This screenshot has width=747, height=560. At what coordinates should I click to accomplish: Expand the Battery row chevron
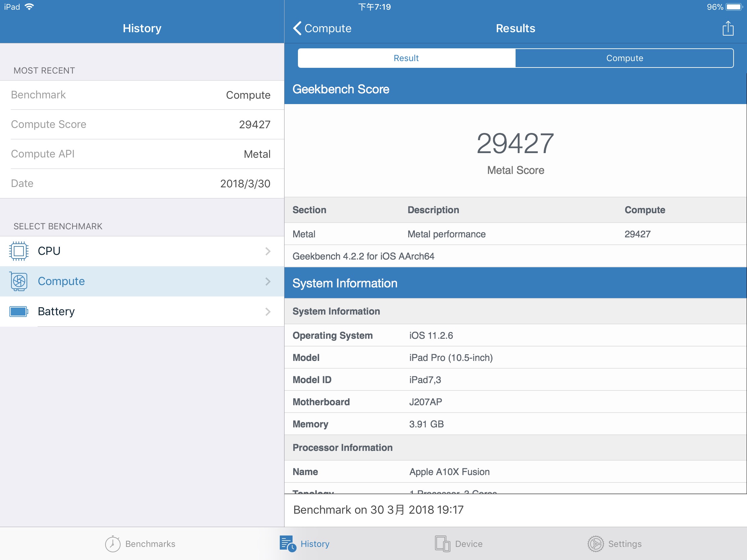[x=268, y=311]
